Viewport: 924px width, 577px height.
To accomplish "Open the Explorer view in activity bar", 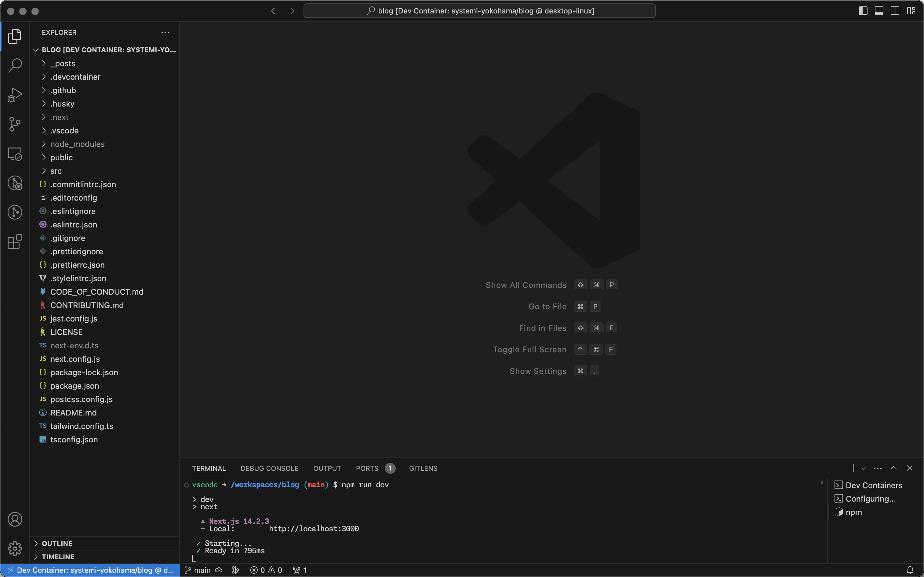I will point(14,36).
